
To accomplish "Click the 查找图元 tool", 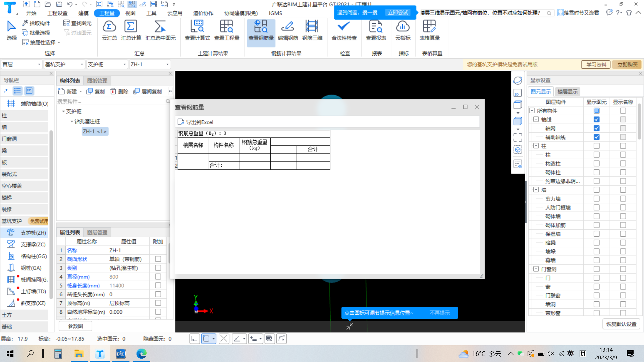I will click(x=77, y=23).
